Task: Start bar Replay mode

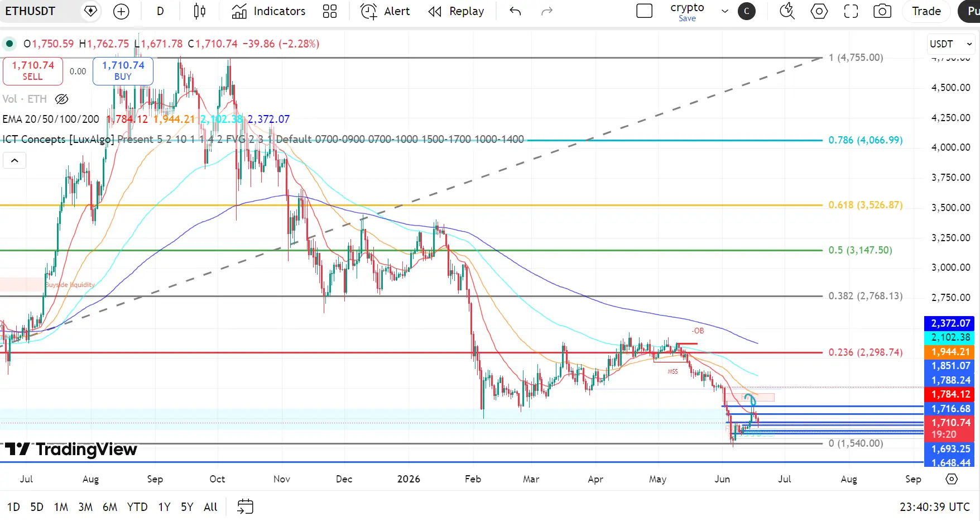Action: (x=456, y=11)
